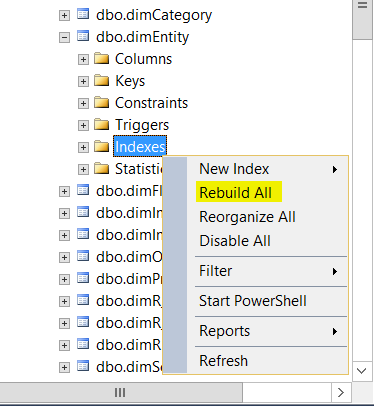Click the horizontal scrollbar right arrow

(x=341, y=392)
